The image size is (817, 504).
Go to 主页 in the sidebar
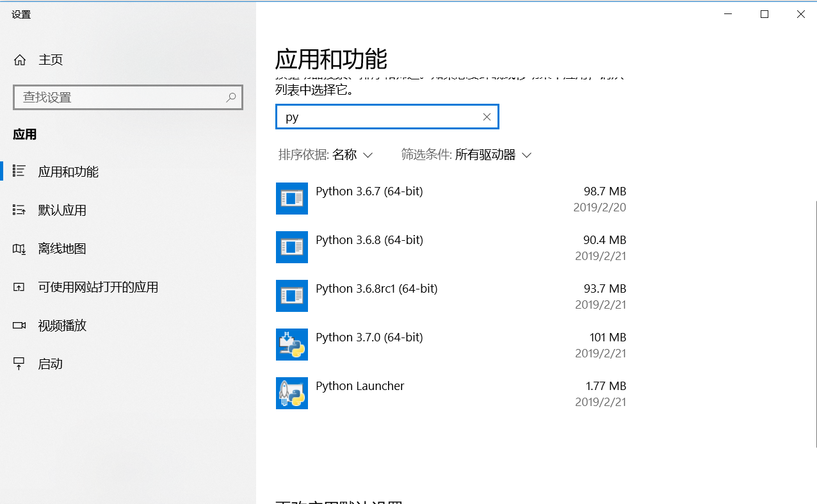coord(51,60)
